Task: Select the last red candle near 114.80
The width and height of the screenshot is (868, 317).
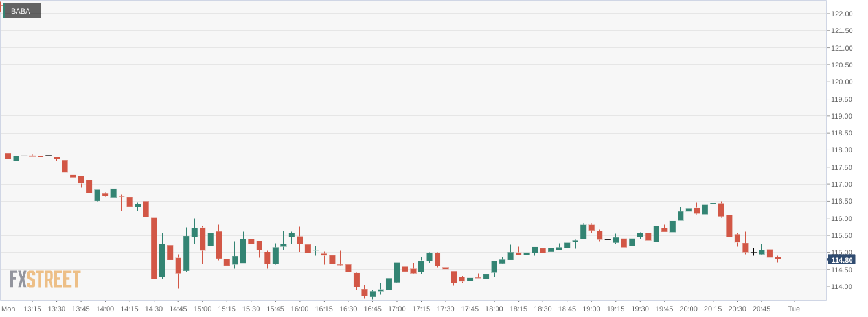Action: click(x=777, y=258)
